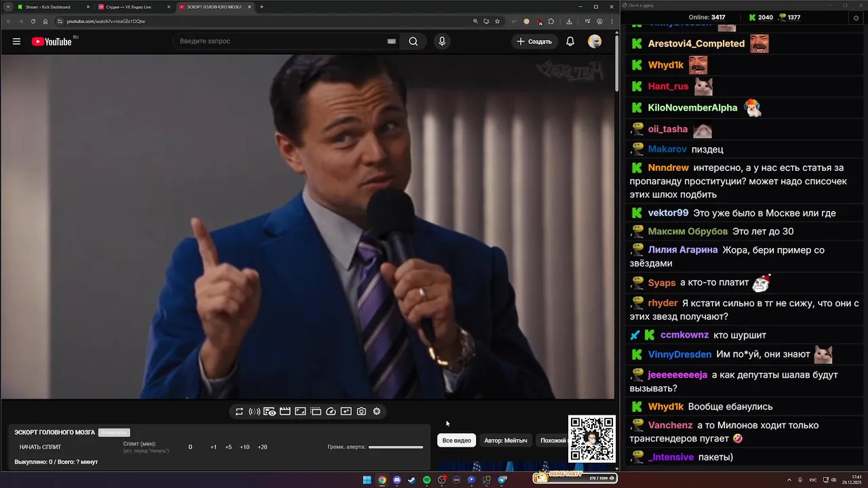The height and width of the screenshot is (488, 868).
Task: Click the Копировать button next to title
Action: coord(114,432)
